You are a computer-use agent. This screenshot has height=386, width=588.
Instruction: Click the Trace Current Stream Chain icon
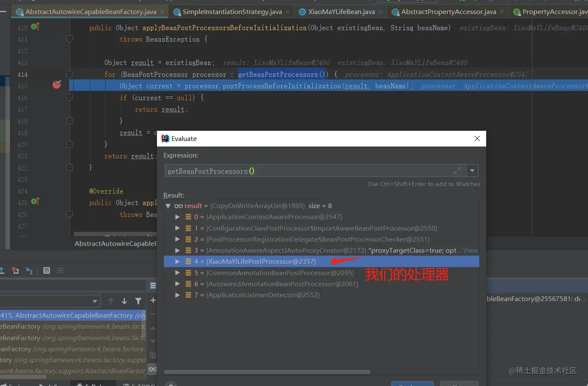[60, 270]
